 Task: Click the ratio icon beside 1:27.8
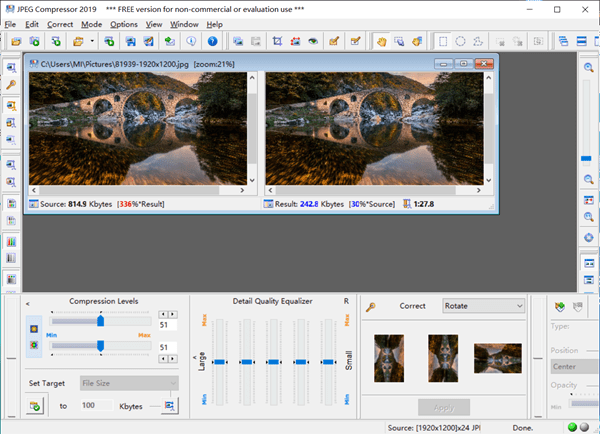click(407, 204)
